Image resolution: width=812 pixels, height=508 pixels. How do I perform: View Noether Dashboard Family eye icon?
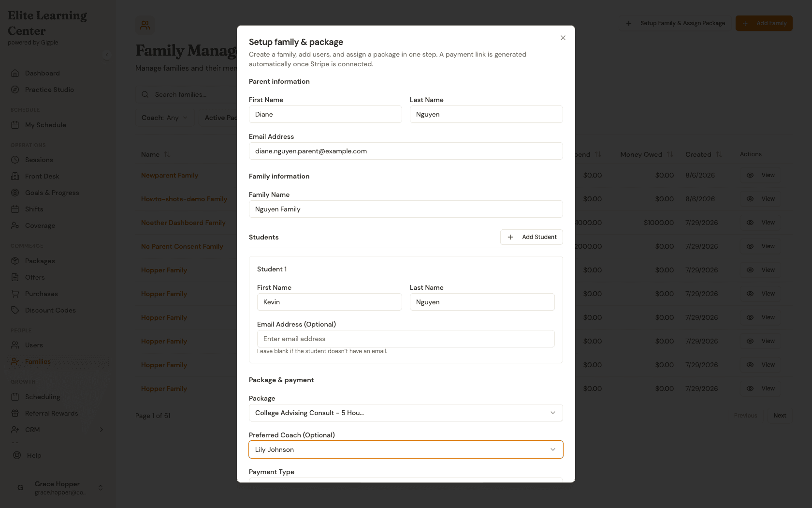750,223
